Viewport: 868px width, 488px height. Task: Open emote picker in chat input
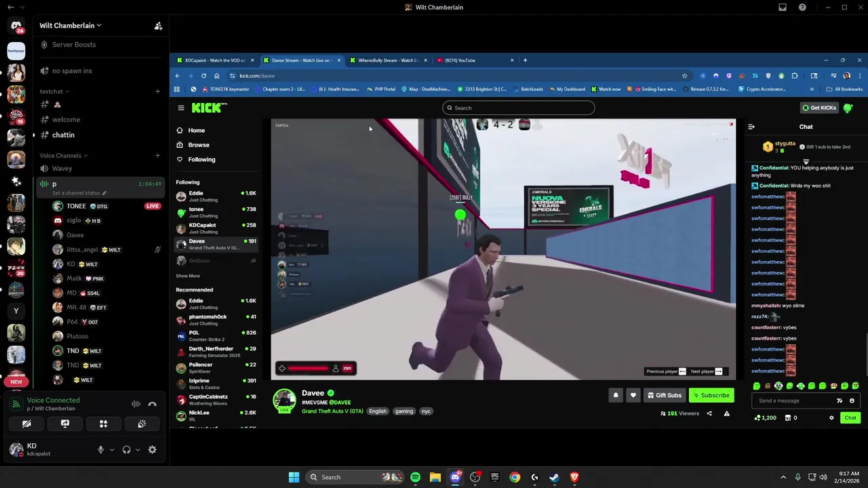coord(852,401)
